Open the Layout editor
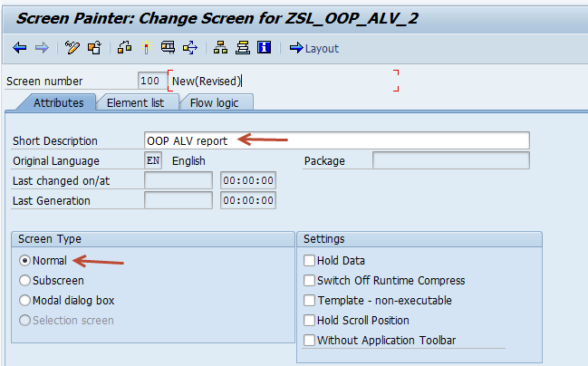Viewport: 588px width, 366px height. click(x=313, y=48)
